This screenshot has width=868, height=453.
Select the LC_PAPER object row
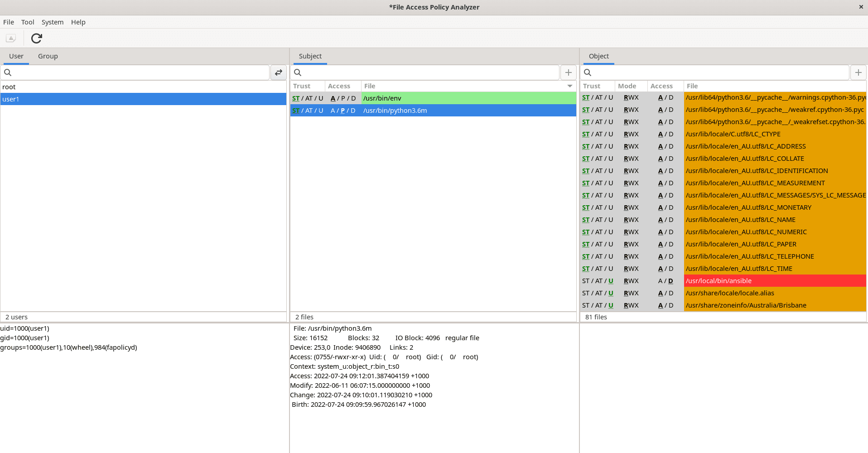pyautogui.click(x=723, y=244)
